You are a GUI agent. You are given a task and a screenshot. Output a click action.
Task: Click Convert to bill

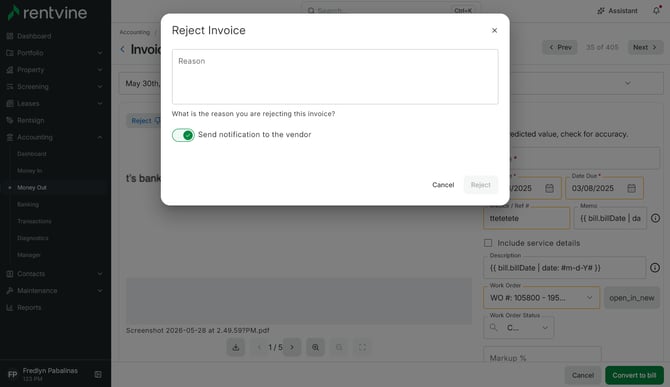click(634, 375)
